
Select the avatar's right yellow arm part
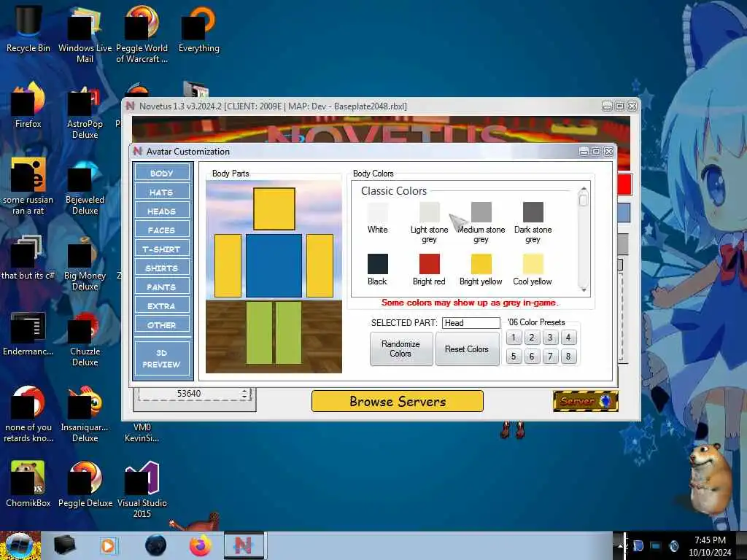point(320,265)
